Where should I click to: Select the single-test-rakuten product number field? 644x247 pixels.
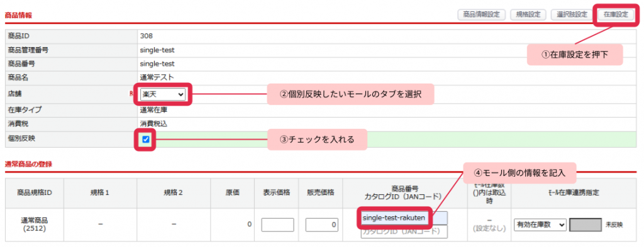click(x=404, y=218)
